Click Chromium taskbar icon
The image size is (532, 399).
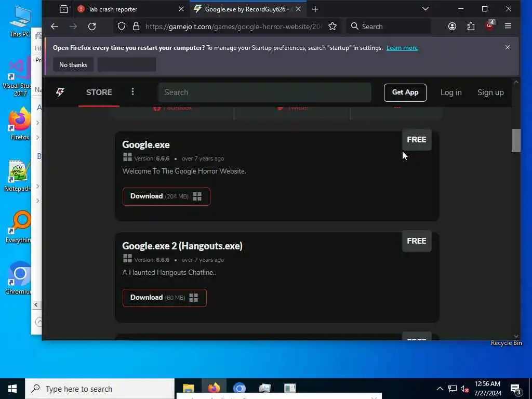[240, 389]
